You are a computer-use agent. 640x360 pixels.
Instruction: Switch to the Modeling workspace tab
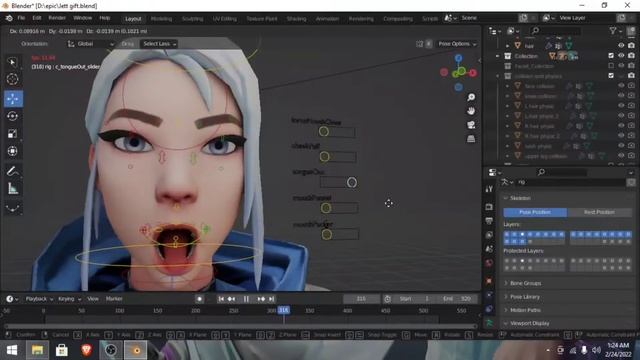[161, 19]
